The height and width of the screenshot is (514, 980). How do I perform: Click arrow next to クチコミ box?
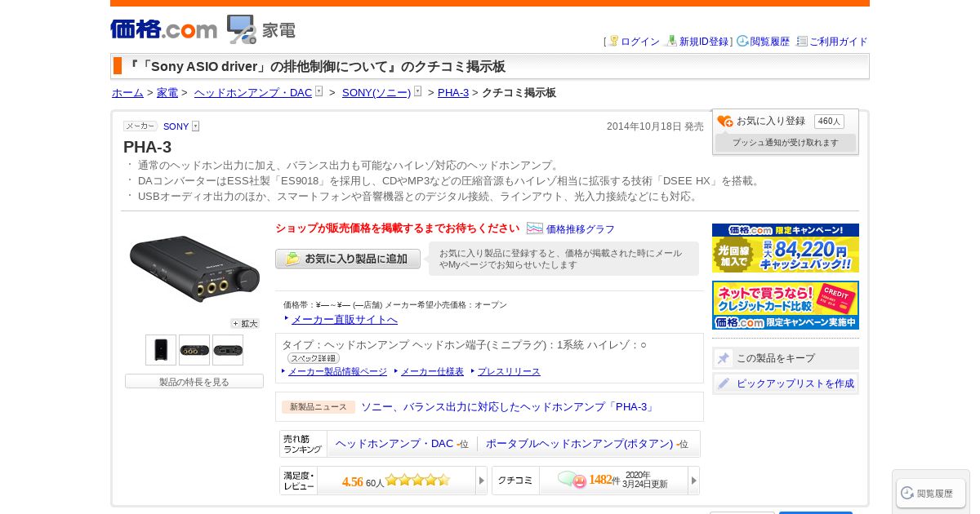[694, 481]
